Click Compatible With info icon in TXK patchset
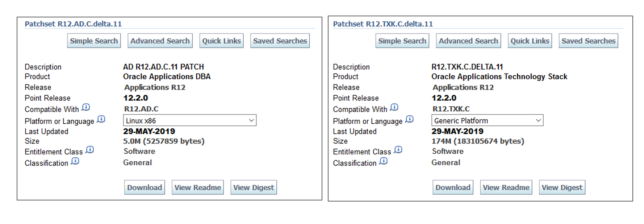The height and width of the screenshot is (224, 644). pos(394,108)
